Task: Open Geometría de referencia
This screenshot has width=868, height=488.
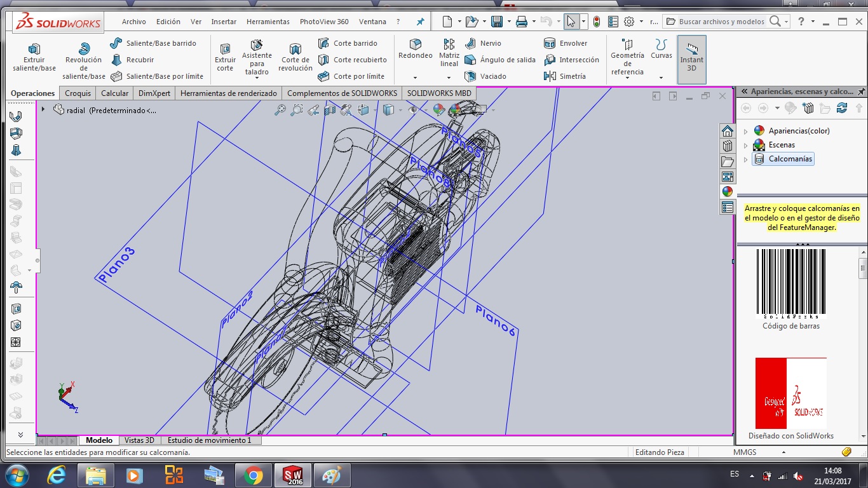Action: coord(627,57)
